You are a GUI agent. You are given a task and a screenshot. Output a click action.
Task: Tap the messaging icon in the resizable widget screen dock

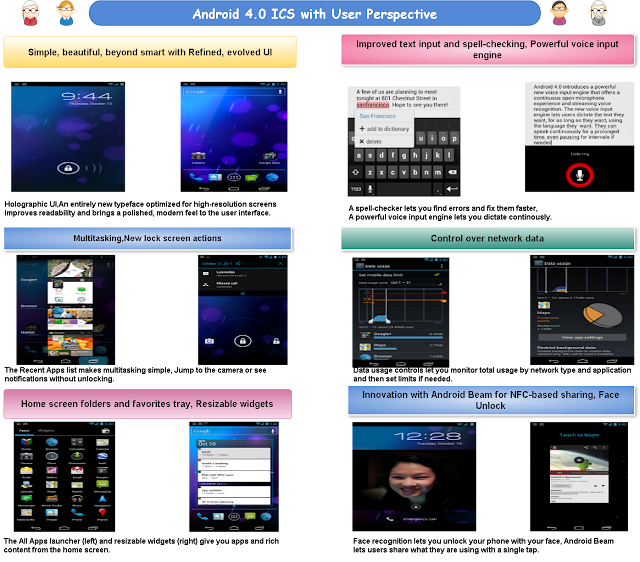click(250, 516)
